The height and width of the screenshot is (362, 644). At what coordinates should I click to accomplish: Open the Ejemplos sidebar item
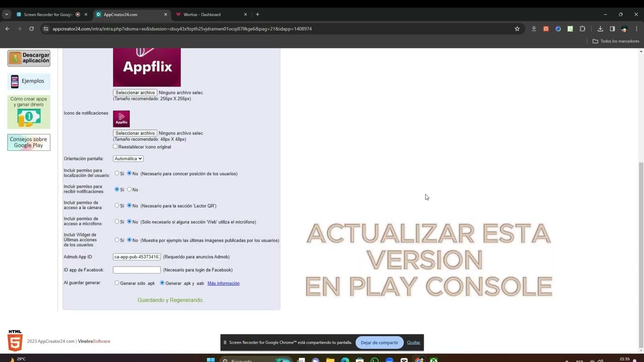point(29,81)
